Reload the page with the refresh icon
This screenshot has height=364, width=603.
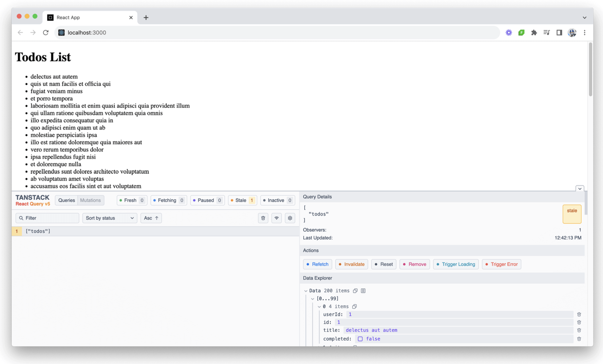(x=46, y=33)
